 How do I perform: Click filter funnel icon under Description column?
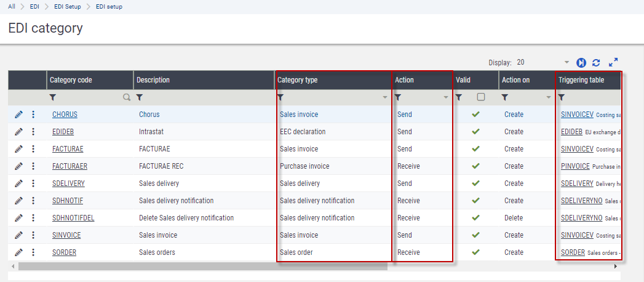click(x=140, y=97)
